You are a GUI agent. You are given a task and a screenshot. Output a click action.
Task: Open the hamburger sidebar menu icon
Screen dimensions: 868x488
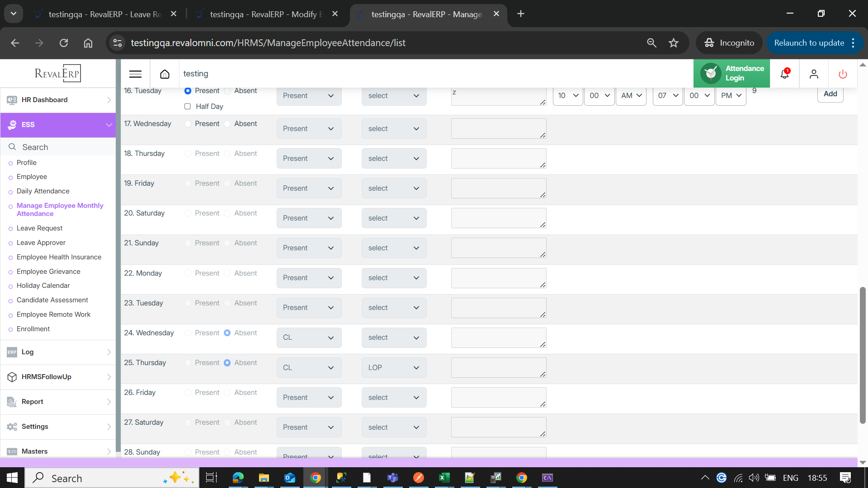(x=135, y=74)
